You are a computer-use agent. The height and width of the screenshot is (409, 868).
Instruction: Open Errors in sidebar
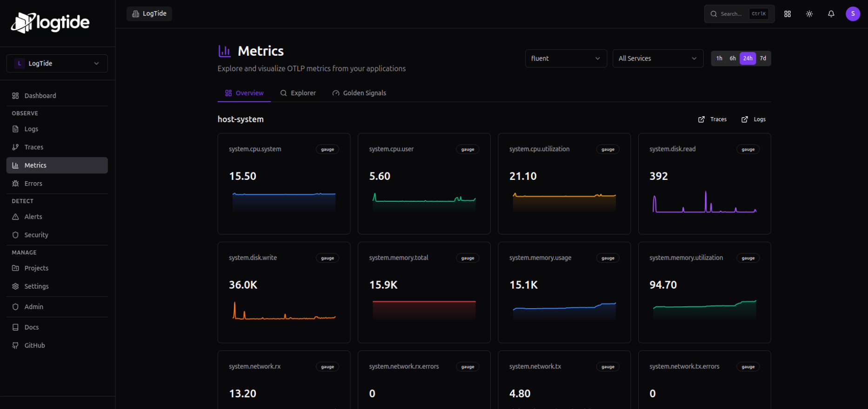(57, 184)
